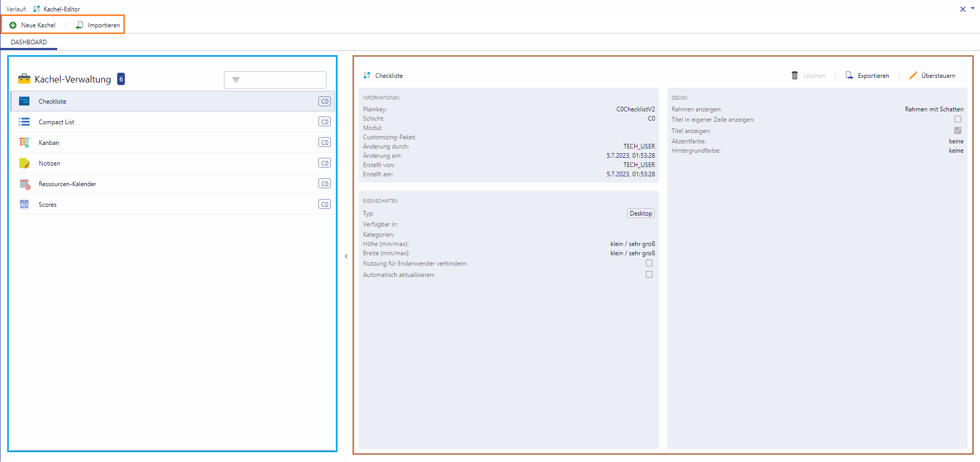Screen dimensions: 980x462
Task: Select the Notizen tile icon
Action: 24,163
